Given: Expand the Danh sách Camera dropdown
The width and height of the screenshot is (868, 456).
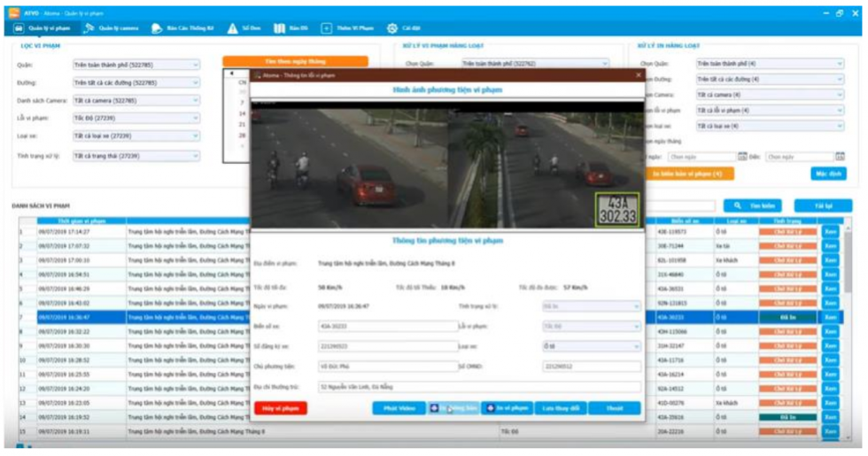Looking at the screenshot, I should tap(136, 100).
